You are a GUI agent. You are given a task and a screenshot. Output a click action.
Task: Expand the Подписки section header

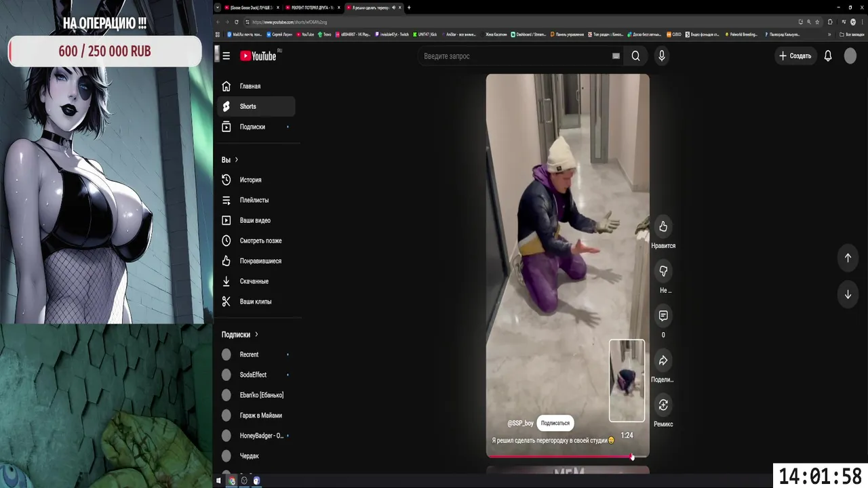click(240, 334)
